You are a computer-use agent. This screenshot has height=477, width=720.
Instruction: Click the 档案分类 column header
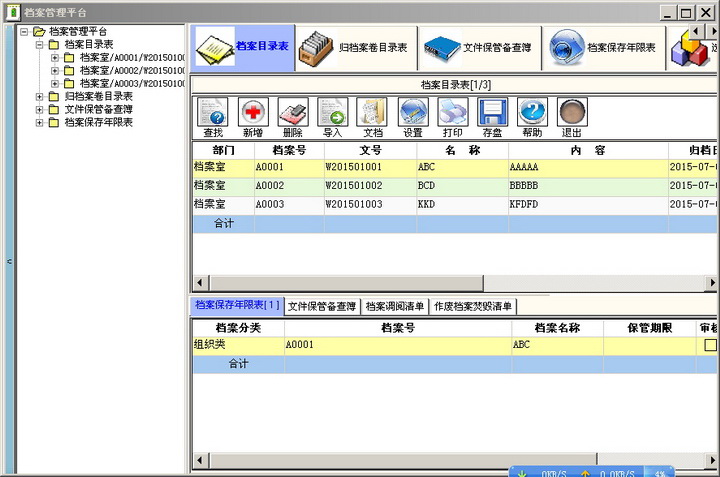[238, 328]
